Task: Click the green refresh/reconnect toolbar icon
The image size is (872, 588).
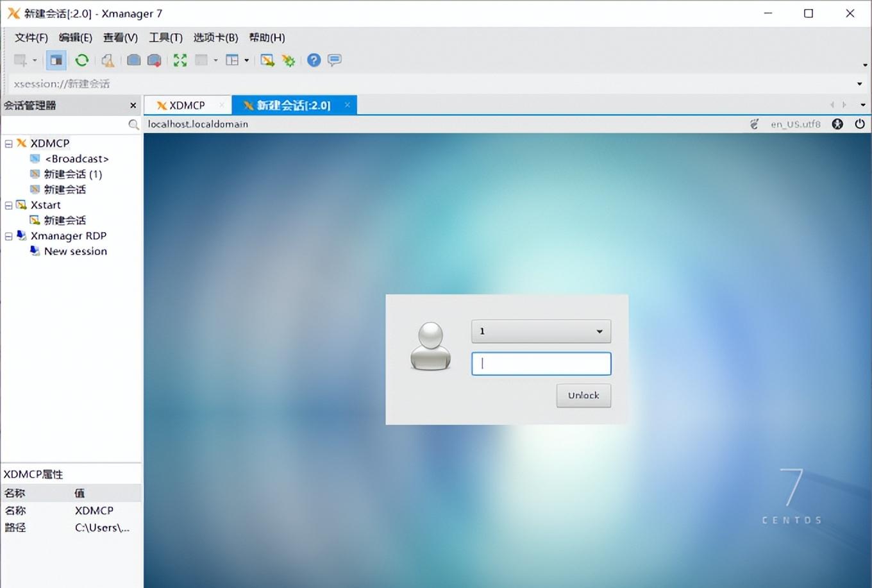Action: point(81,60)
